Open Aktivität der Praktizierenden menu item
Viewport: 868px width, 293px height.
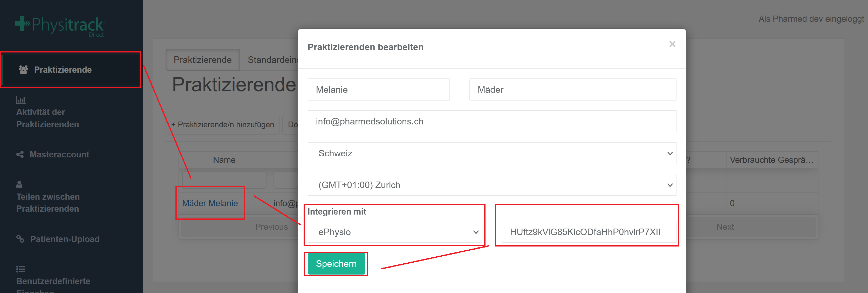[x=47, y=113]
